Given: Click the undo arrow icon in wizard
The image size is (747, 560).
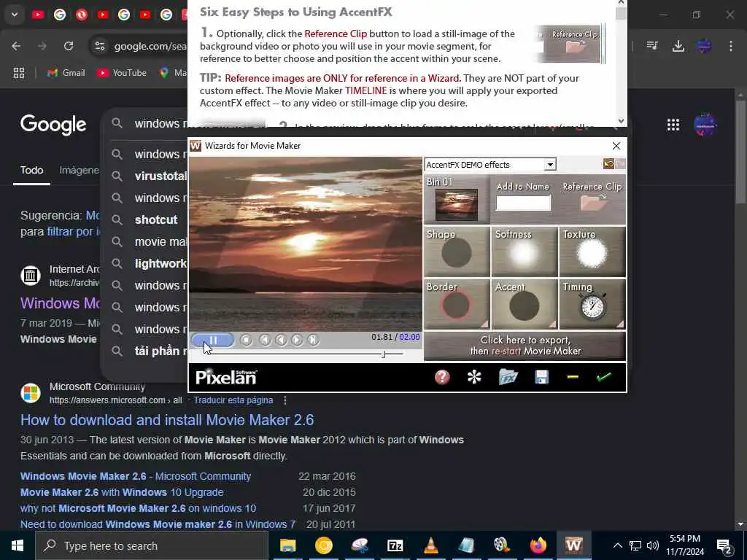Looking at the screenshot, I should click(x=608, y=164).
